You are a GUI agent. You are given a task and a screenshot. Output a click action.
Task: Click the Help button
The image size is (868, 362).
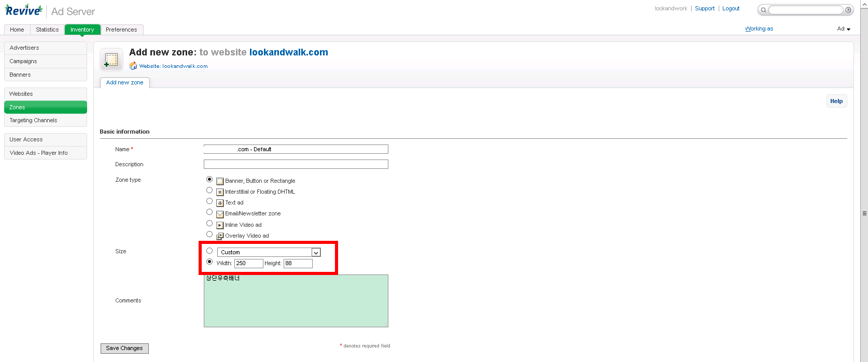(836, 101)
